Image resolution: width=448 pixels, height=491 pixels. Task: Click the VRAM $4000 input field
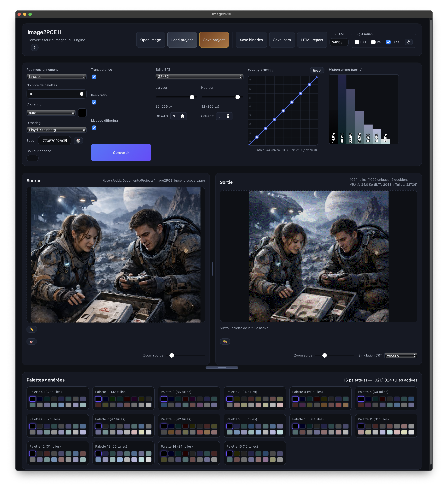pos(339,42)
